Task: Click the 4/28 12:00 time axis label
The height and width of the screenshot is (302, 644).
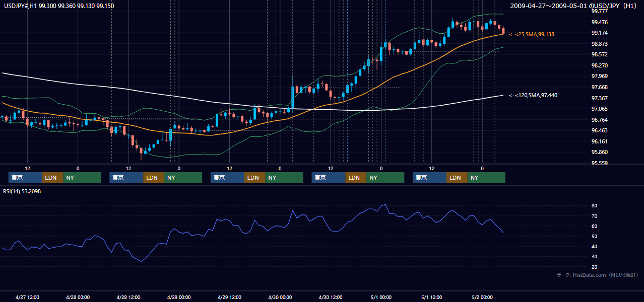Action: [128, 297]
